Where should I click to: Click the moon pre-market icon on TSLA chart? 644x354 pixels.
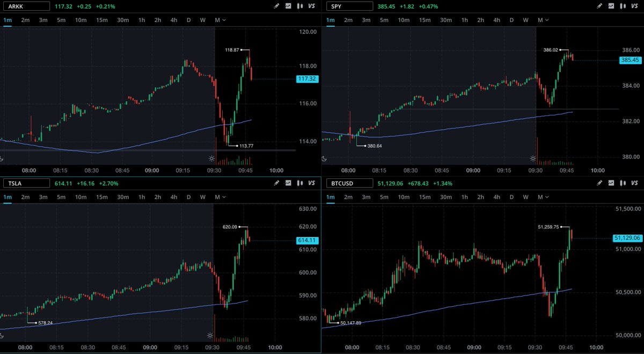2,336
